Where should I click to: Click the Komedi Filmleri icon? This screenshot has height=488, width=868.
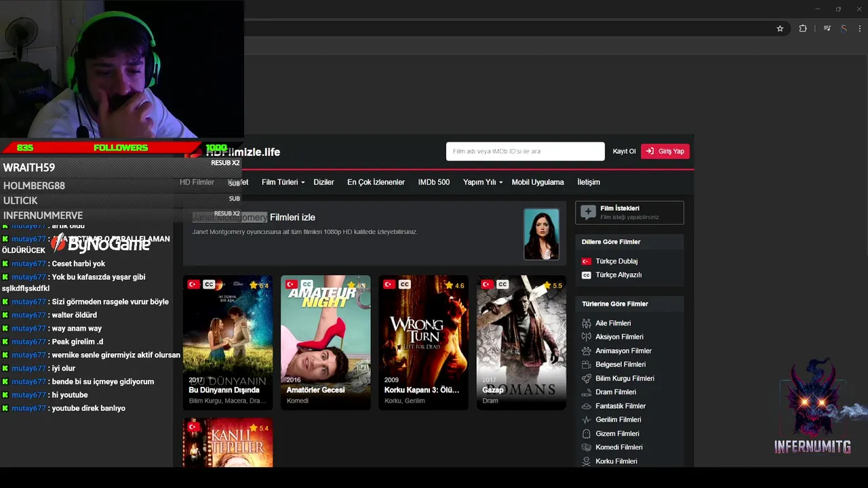click(x=587, y=447)
